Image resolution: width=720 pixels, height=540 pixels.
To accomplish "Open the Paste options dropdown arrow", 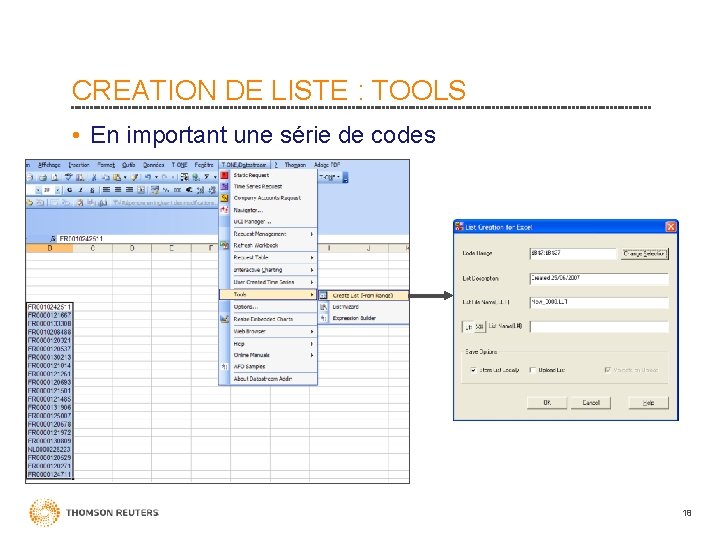I will click(124, 177).
